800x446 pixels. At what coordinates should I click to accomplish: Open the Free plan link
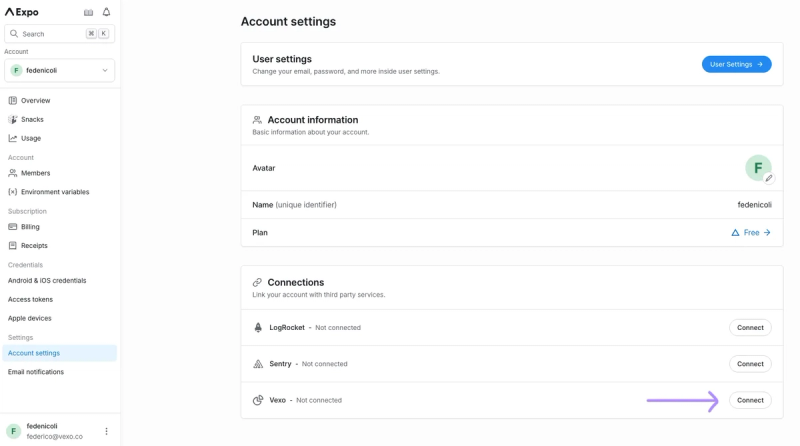[751, 233]
